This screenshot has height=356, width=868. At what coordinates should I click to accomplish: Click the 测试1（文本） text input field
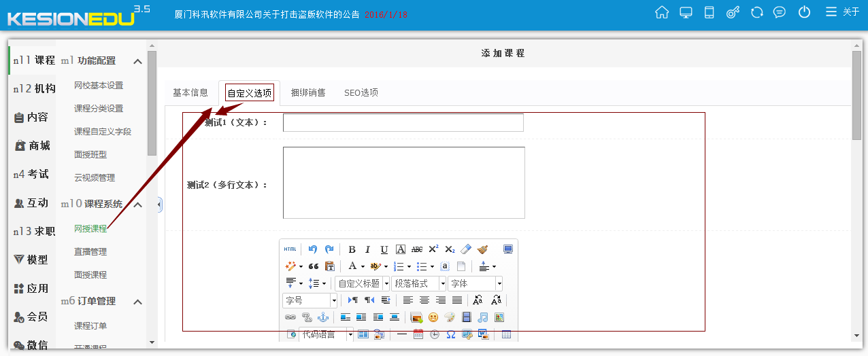403,122
